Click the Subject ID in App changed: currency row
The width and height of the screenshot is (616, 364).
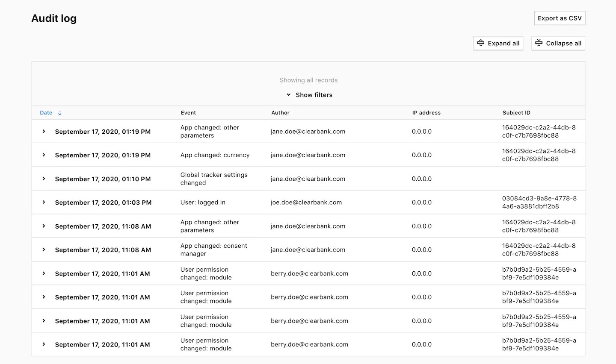click(539, 155)
